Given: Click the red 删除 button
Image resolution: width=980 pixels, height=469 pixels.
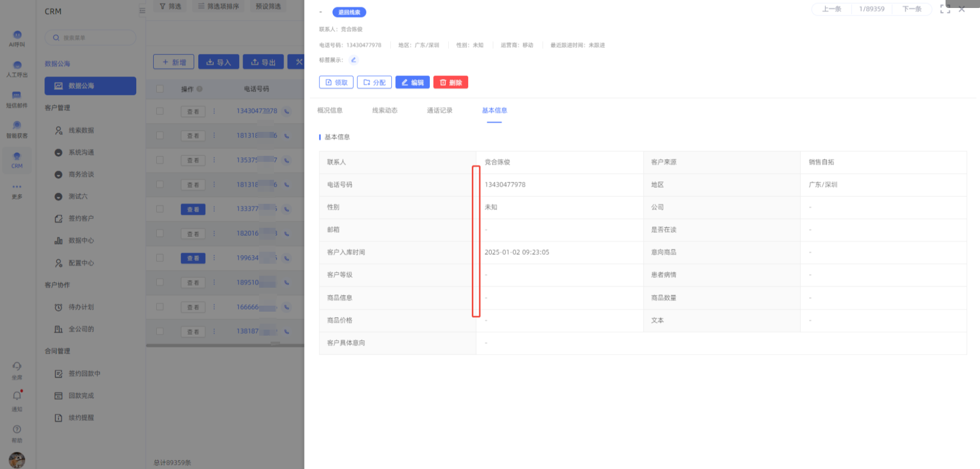Looking at the screenshot, I should coord(450,82).
